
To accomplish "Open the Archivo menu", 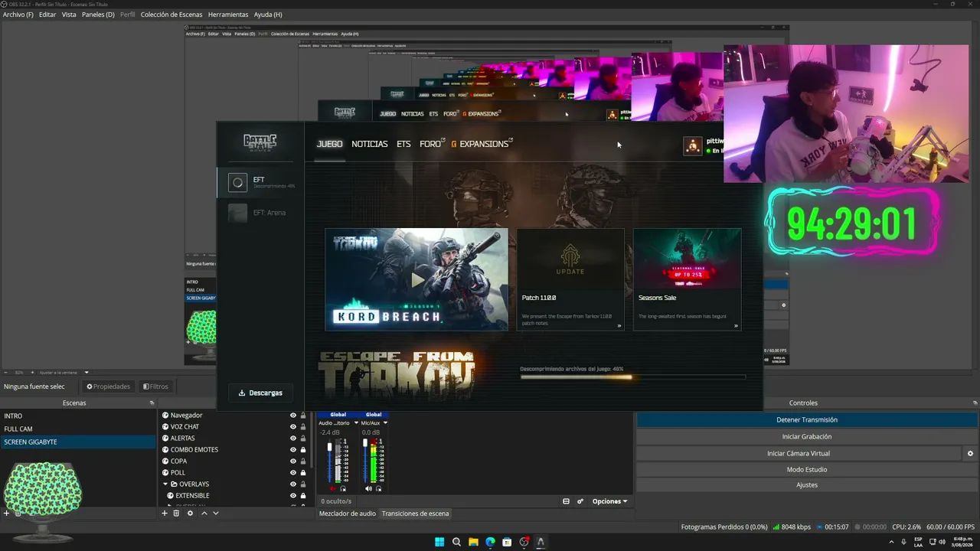I will tap(18, 15).
